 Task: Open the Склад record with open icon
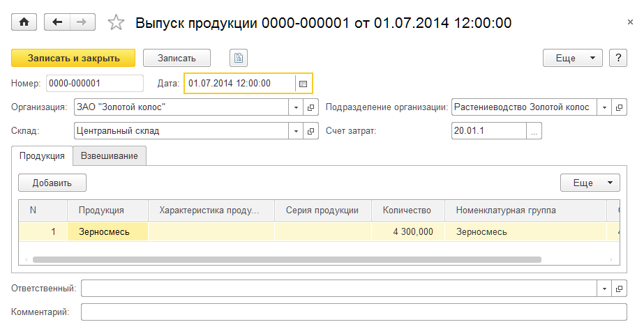coord(311,131)
